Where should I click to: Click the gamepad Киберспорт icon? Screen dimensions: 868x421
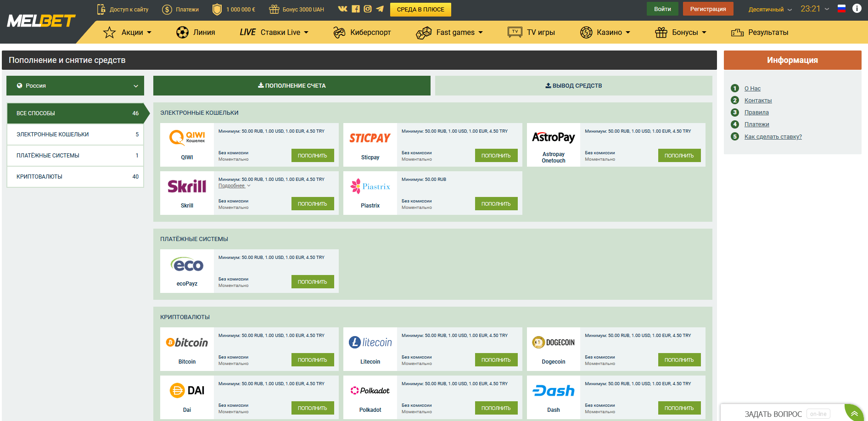[x=339, y=32]
